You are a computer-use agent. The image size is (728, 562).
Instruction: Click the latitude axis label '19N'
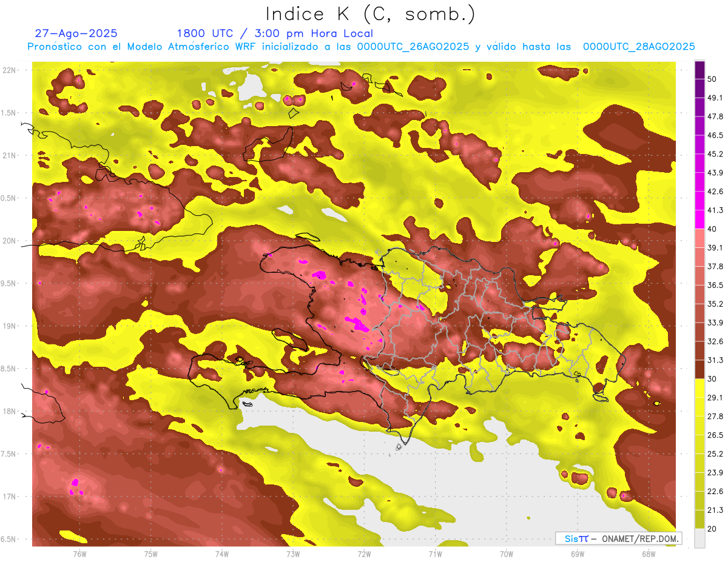coord(10,326)
